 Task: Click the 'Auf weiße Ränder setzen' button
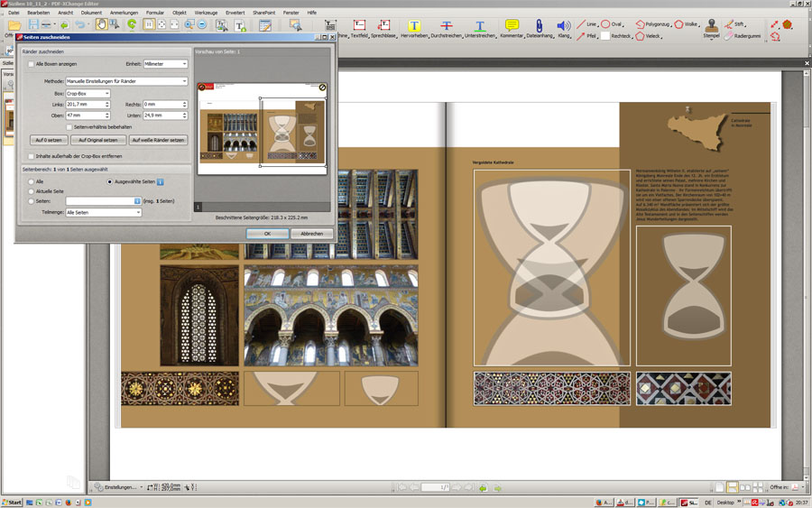(158, 140)
